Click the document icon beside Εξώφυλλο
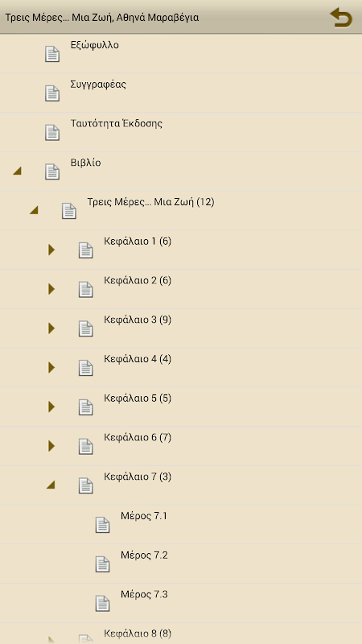362x644 pixels. pyautogui.click(x=52, y=54)
